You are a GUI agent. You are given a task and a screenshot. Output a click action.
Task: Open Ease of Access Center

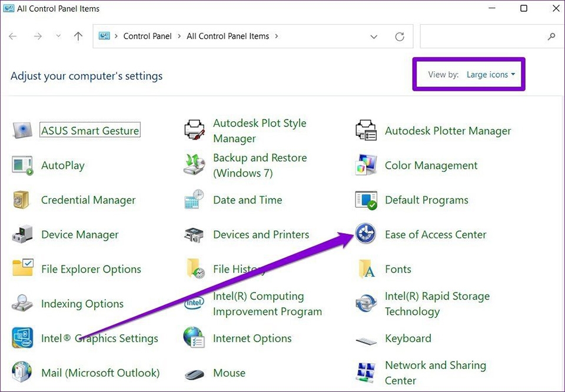[x=435, y=234]
